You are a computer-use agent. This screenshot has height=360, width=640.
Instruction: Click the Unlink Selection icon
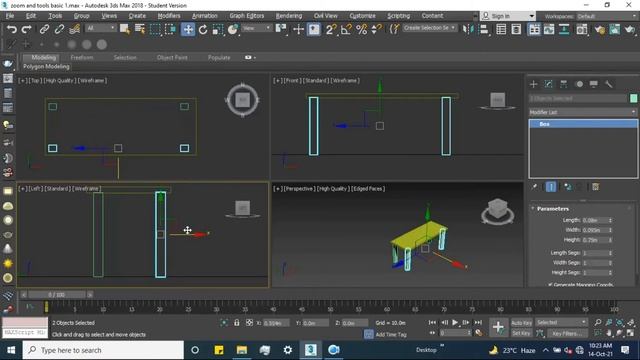coord(59,29)
